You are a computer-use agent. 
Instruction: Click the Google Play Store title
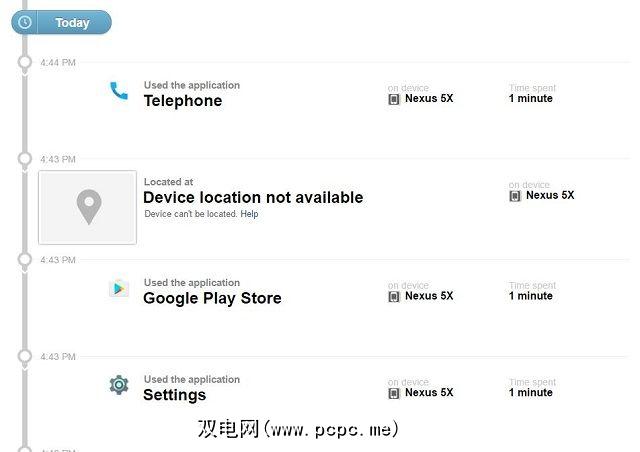click(x=212, y=298)
